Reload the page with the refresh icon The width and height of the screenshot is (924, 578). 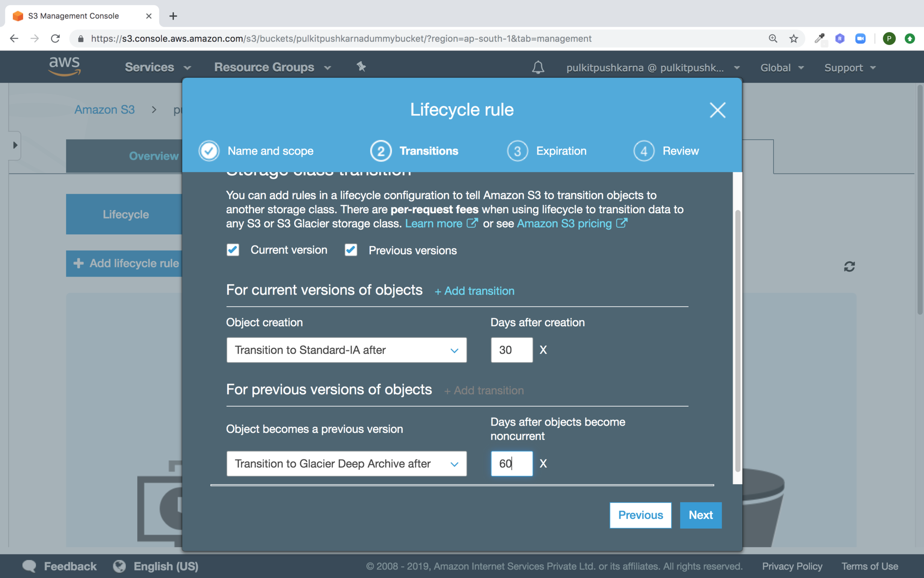(55, 39)
